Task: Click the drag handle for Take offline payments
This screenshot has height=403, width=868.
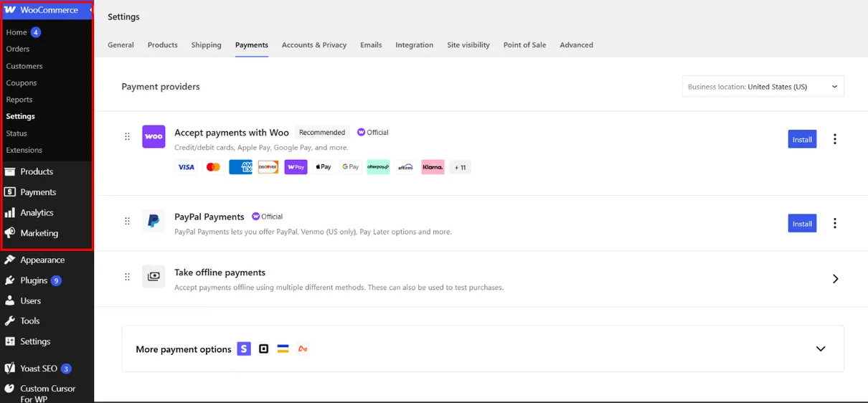Action: click(x=127, y=277)
